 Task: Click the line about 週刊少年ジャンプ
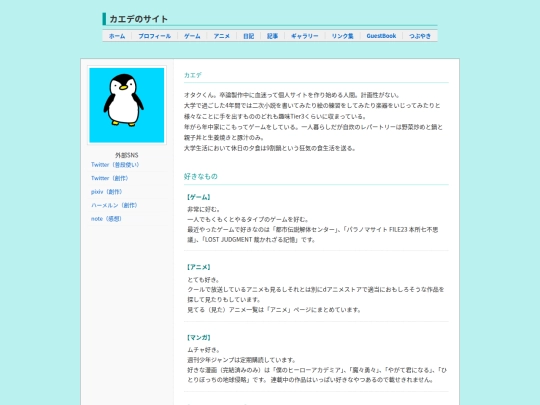(241, 360)
